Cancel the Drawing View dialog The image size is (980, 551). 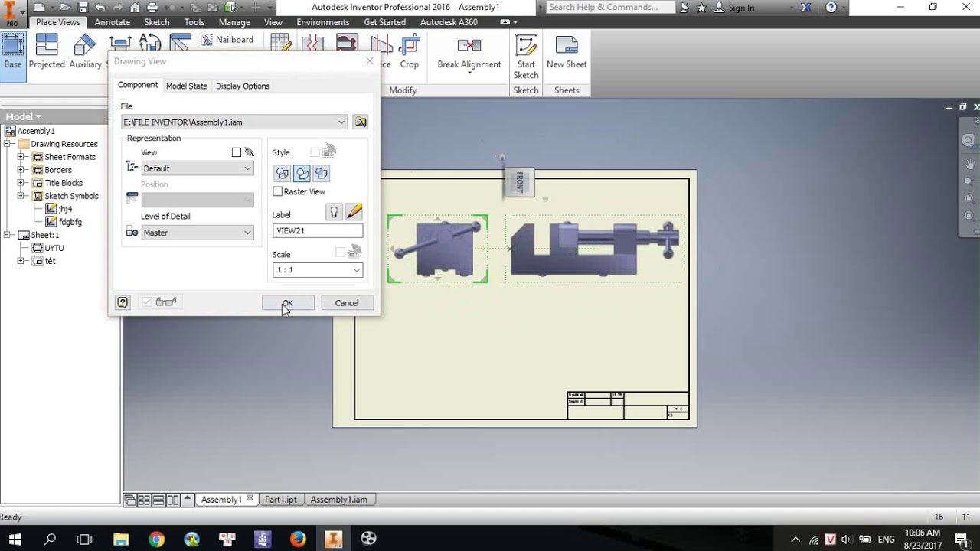pos(347,303)
